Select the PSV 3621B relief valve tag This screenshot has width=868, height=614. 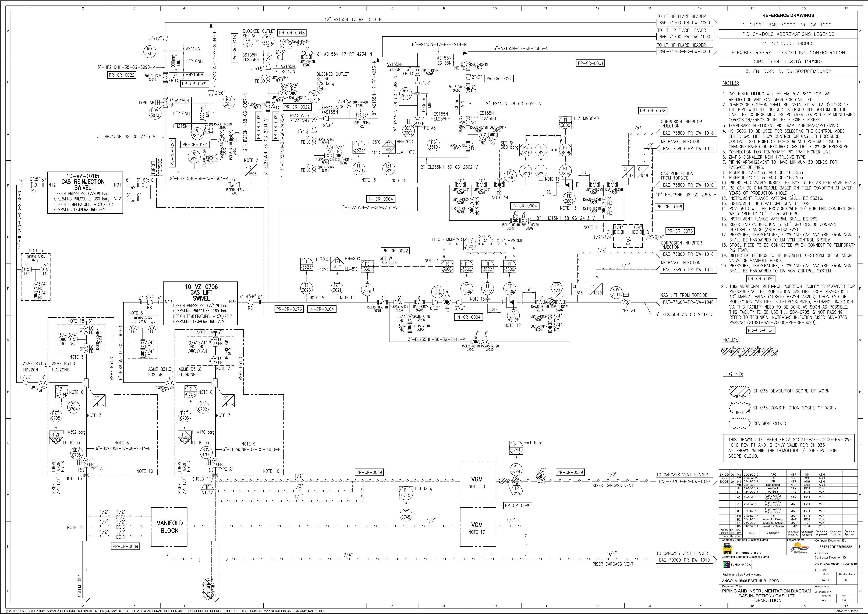coord(314,97)
